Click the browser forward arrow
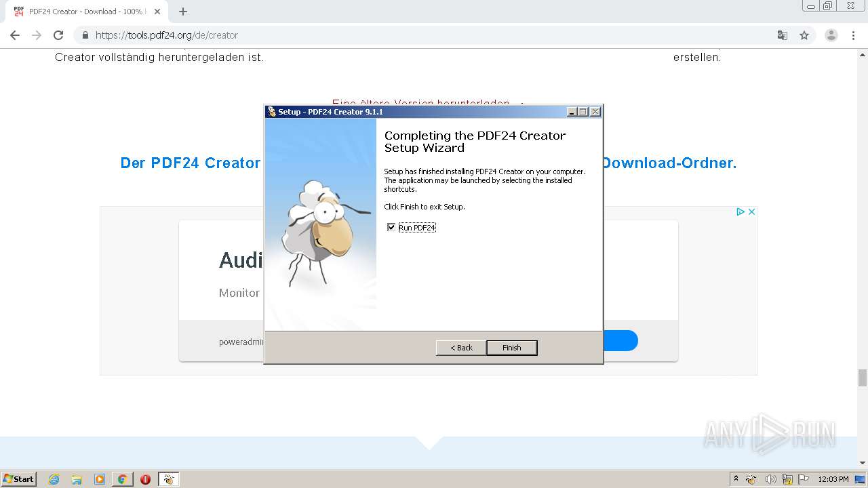 pos(37,35)
